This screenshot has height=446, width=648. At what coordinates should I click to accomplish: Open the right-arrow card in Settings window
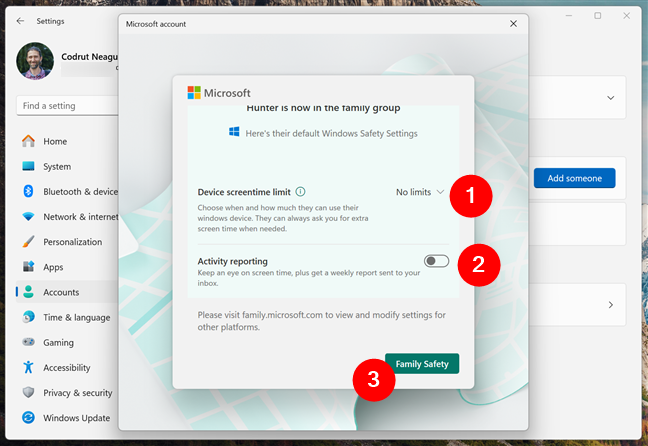[x=610, y=305]
